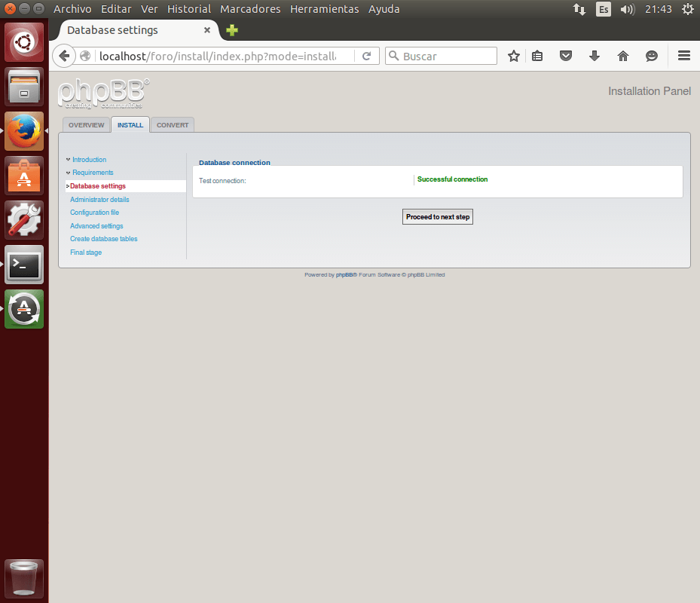Click the site identity globe icon
Viewport: 700px width, 603px height.
(x=85, y=57)
